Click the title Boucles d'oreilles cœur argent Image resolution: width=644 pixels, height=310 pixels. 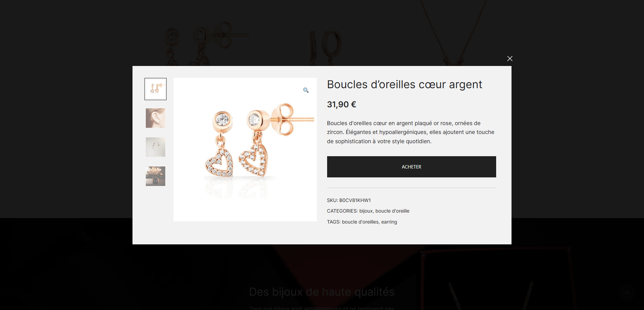click(x=404, y=84)
